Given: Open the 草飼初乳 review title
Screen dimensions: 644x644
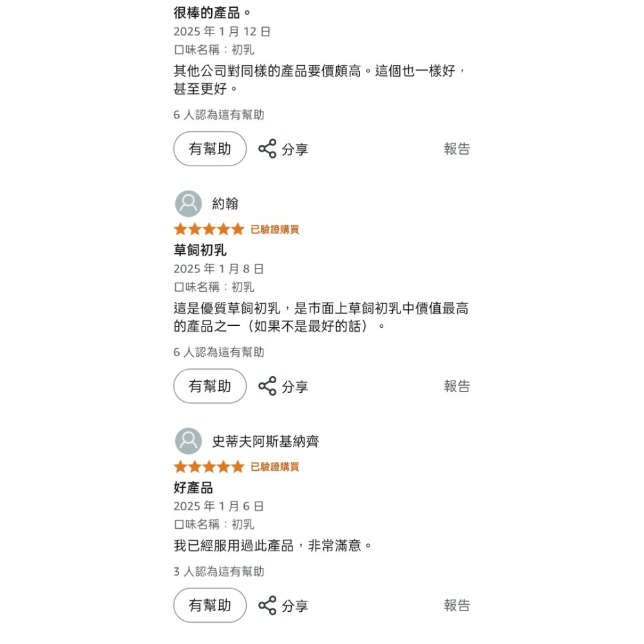Looking at the screenshot, I should (x=200, y=250).
